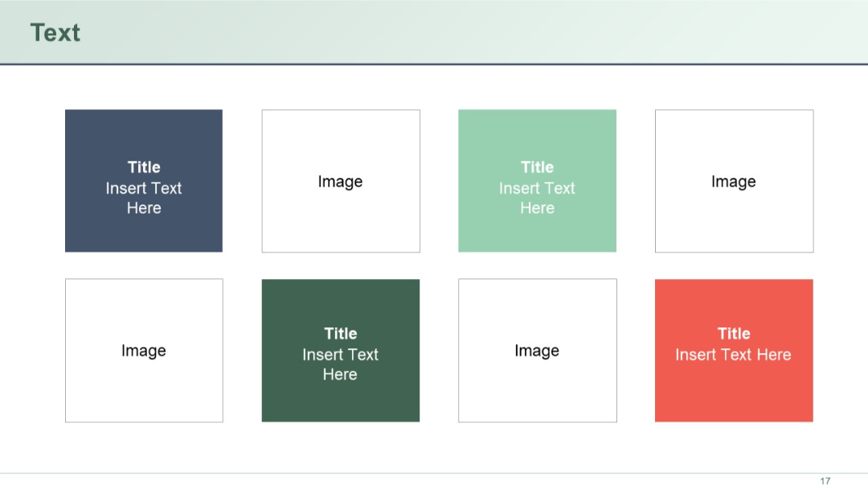Click the Title text in the green box

point(537,166)
